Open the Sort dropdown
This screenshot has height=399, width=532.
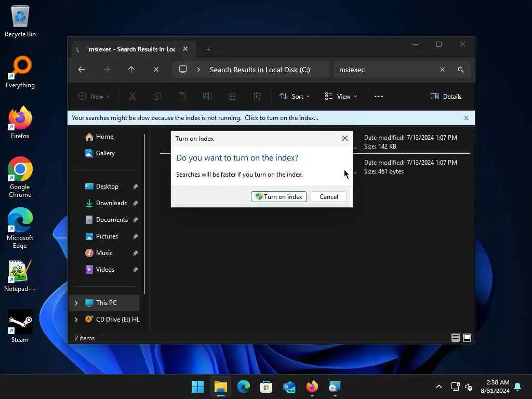[295, 96]
